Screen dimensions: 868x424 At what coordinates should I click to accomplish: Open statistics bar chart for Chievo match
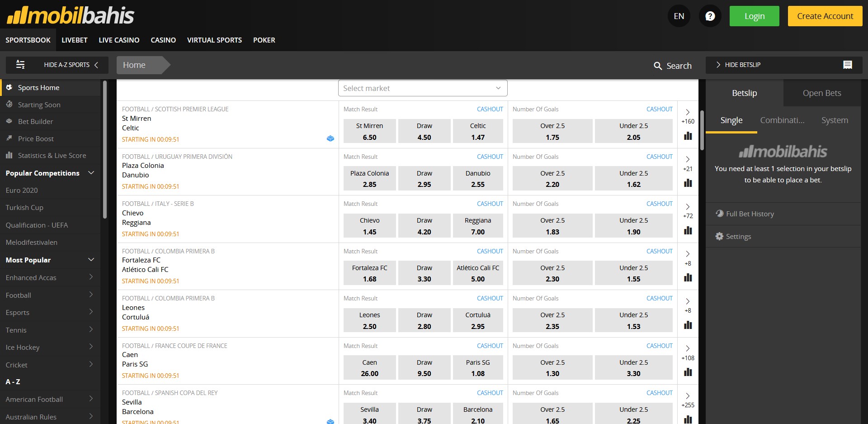coord(688,230)
